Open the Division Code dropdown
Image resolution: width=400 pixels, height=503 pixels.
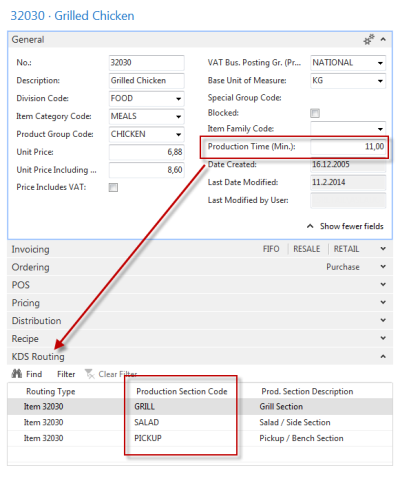(x=179, y=99)
